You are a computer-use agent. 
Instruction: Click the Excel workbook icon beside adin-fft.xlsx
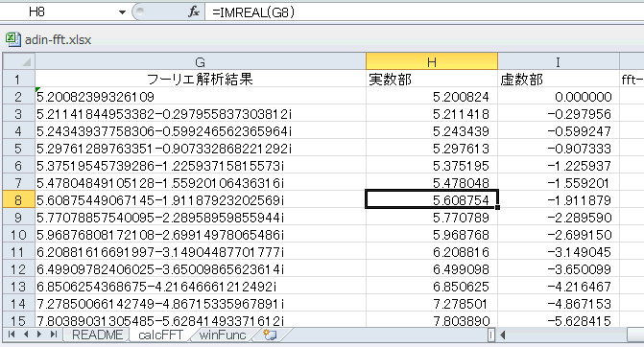pyautogui.click(x=12, y=39)
